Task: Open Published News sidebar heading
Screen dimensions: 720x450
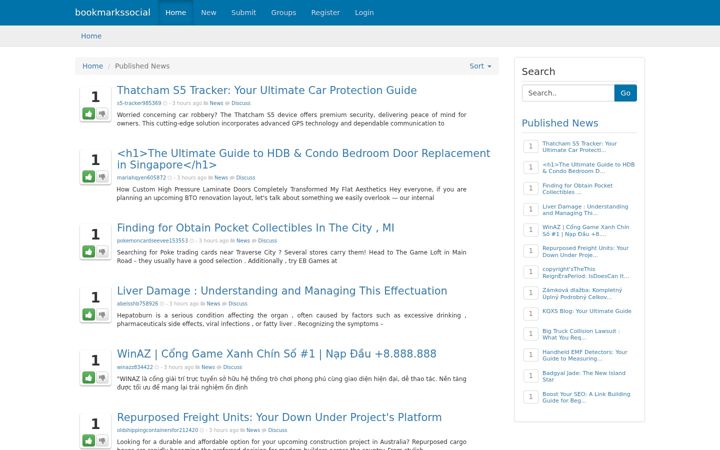Action: point(560,123)
